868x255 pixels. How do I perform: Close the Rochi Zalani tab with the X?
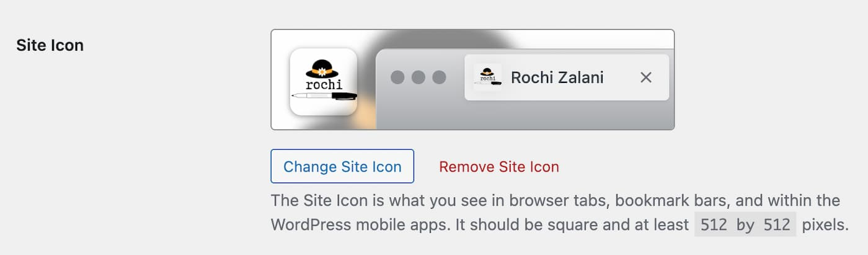point(646,77)
